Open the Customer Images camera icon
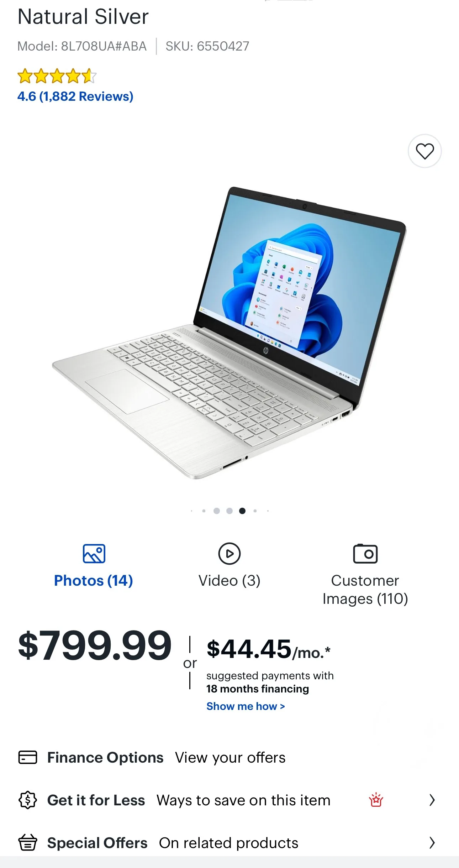This screenshot has height=868, width=459. (365, 554)
